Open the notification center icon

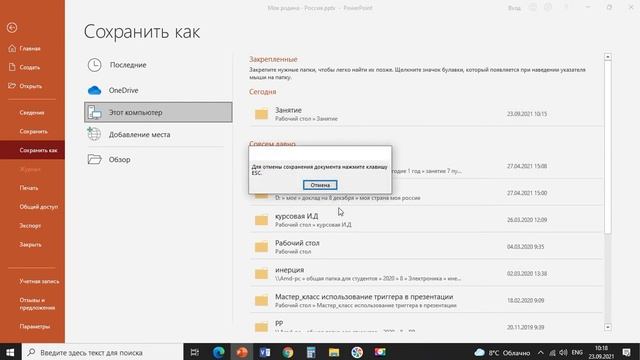pyautogui.click(x=627, y=352)
